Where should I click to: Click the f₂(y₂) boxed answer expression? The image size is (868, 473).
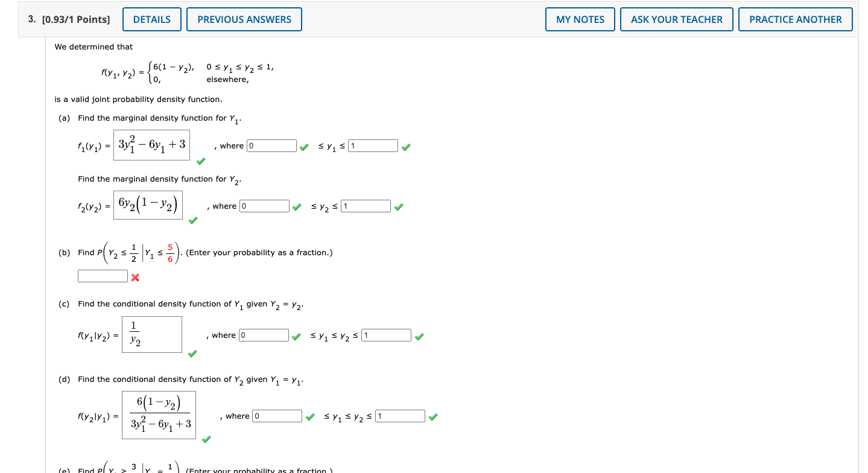(148, 205)
